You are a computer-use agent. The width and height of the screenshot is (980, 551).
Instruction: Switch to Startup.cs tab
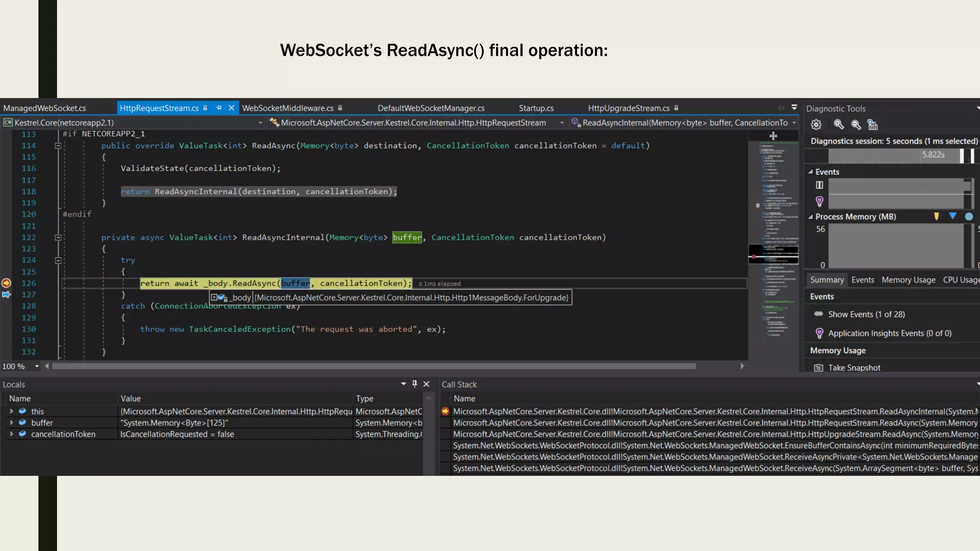(x=536, y=108)
